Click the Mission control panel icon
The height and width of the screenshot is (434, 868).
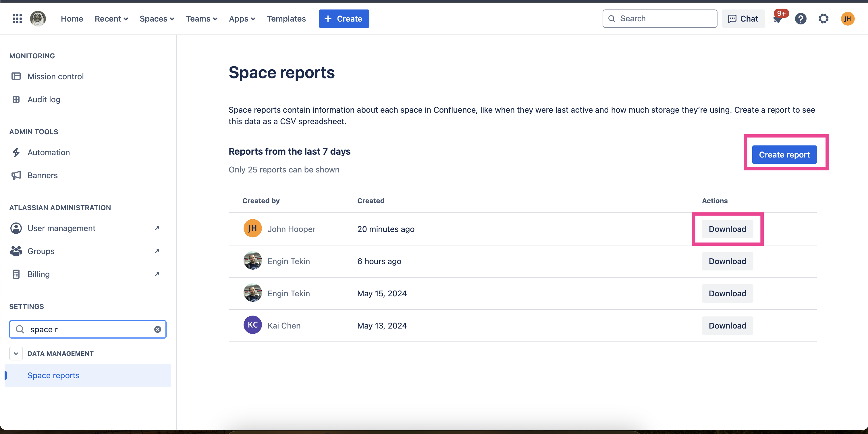pyautogui.click(x=16, y=76)
